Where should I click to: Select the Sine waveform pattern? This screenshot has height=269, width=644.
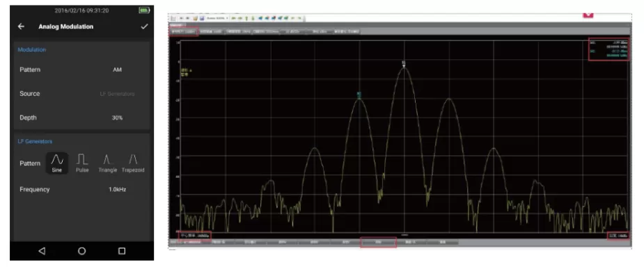point(56,163)
